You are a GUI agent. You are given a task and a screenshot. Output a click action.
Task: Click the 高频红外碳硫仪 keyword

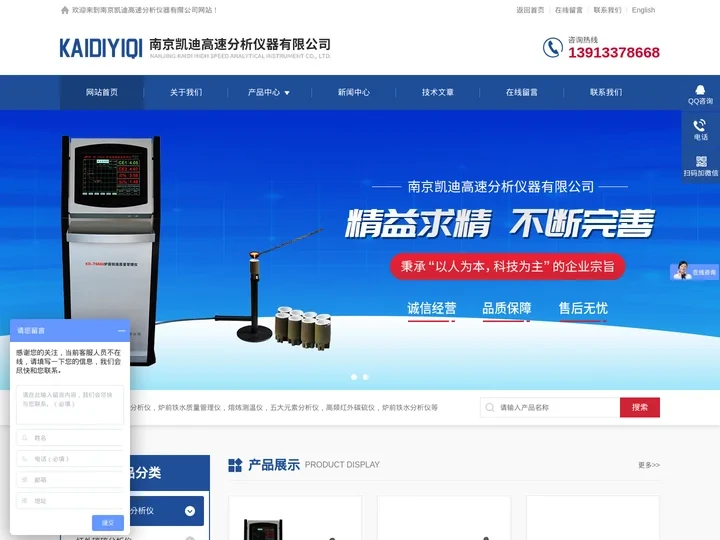coord(350,407)
